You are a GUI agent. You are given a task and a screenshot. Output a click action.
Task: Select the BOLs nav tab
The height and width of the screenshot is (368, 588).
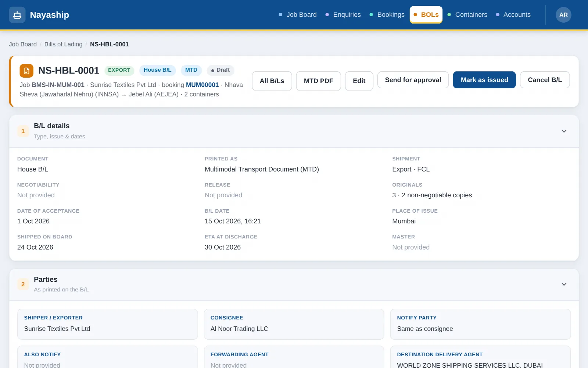pyautogui.click(x=426, y=15)
